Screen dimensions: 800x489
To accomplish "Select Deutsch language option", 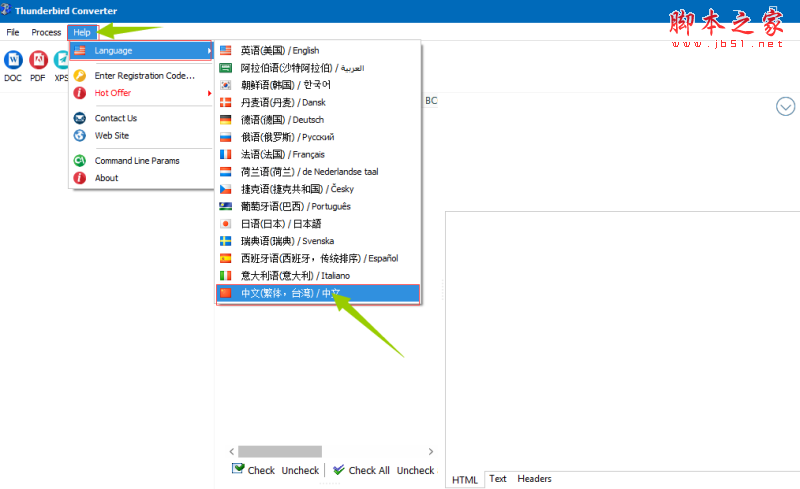I will coord(318,119).
